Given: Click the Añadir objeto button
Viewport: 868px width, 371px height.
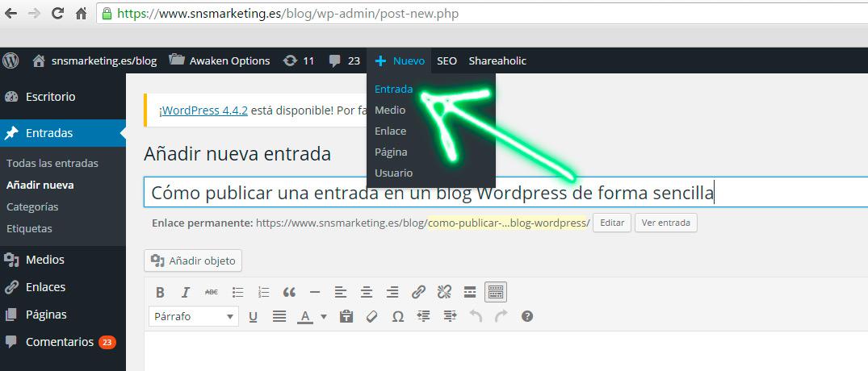Looking at the screenshot, I should 193,261.
